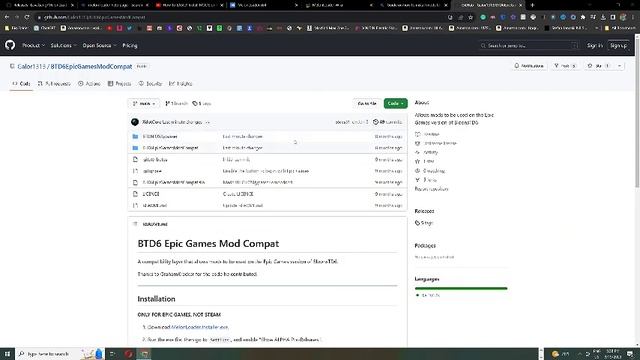Click the Go to file button

pos(367,104)
